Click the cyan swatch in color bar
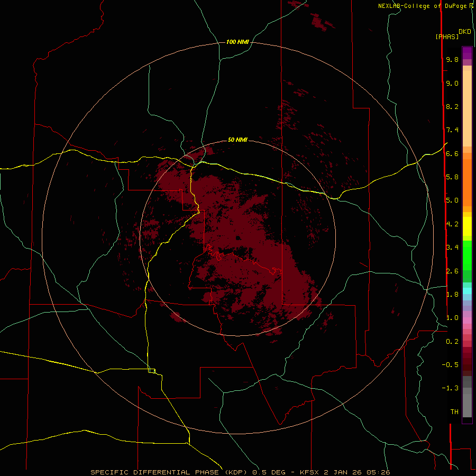 pos(467,291)
